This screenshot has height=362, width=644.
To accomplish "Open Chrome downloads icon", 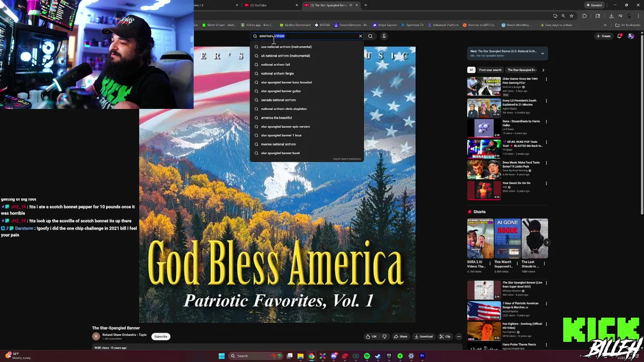I will coord(611,16).
